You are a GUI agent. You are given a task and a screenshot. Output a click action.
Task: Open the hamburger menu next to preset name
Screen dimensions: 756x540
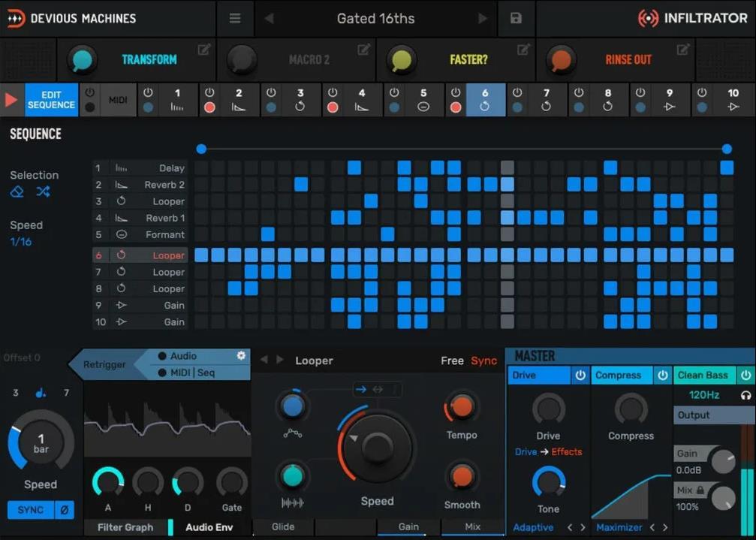(x=235, y=19)
